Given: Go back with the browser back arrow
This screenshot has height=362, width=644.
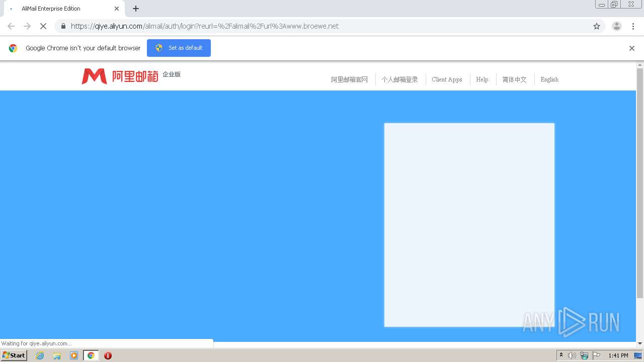Looking at the screenshot, I should point(11,26).
